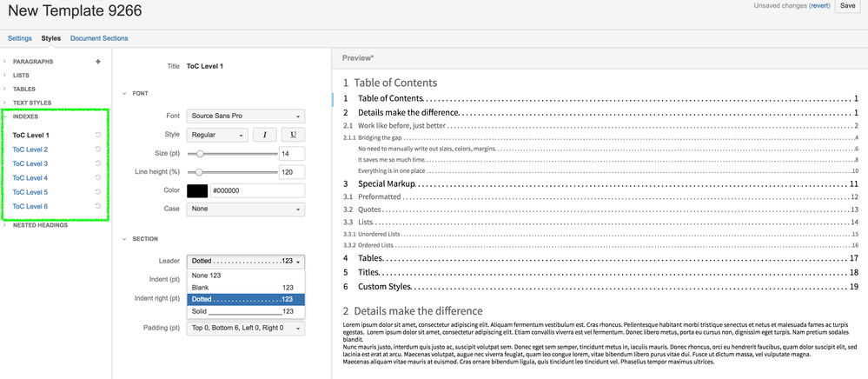Edit the hex color #000000 field
Screen dimensions: 868x379
pyautogui.click(x=257, y=190)
